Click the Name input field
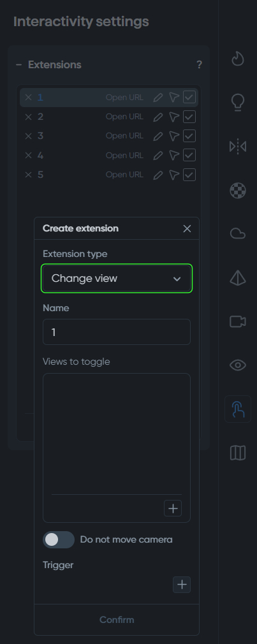 (x=117, y=332)
